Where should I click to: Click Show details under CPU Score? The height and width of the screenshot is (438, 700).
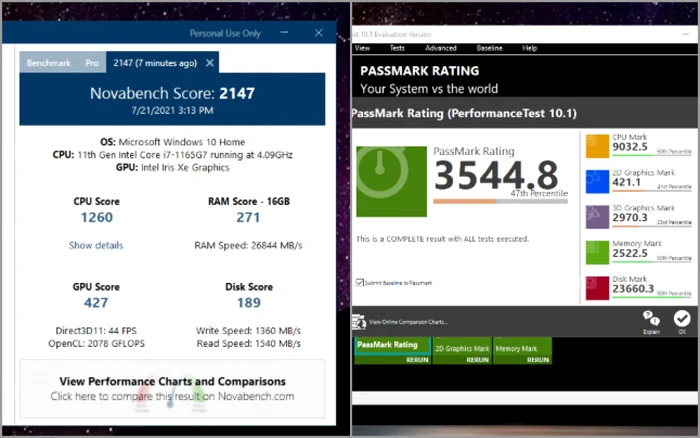point(96,245)
